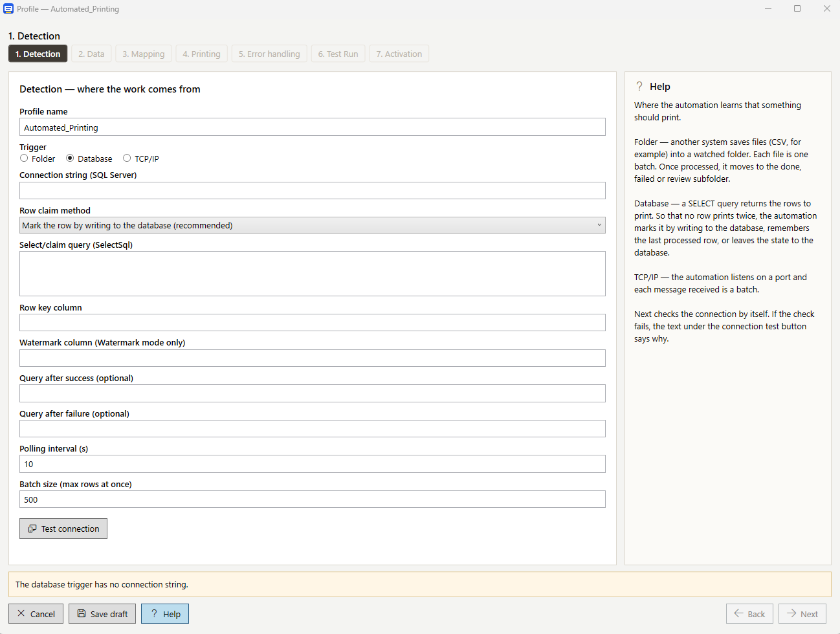Open the Row claim method dropdown
Image resolution: width=840 pixels, height=634 pixels.
pos(313,225)
